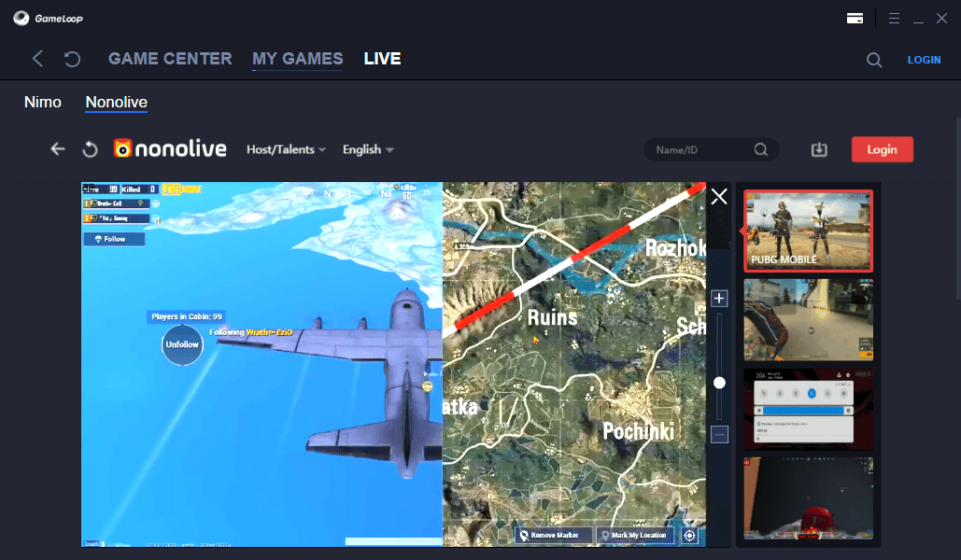The width and height of the screenshot is (961, 560).
Task: Click the Follow button in stream
Action: point(114,239)
